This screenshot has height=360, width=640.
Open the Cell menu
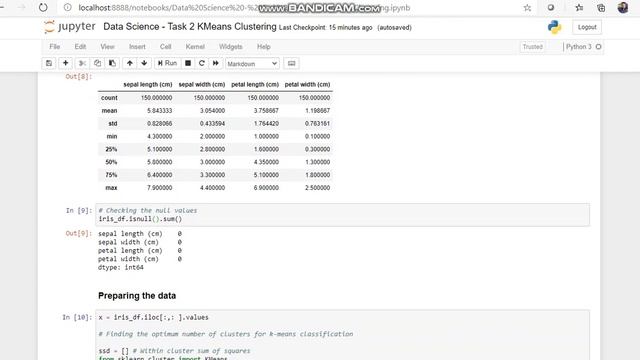point(165,47)
